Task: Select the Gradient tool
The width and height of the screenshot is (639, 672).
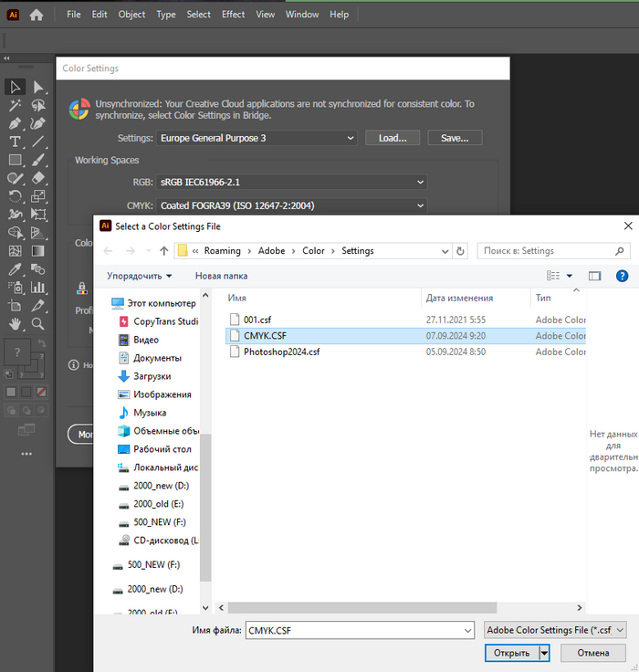Action: (38, 251)
